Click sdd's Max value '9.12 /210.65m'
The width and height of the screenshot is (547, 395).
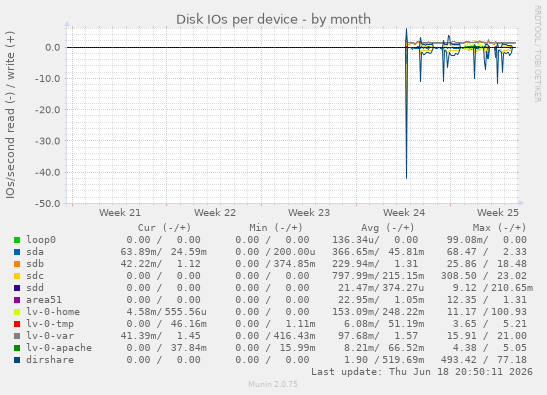coord(493,288)
